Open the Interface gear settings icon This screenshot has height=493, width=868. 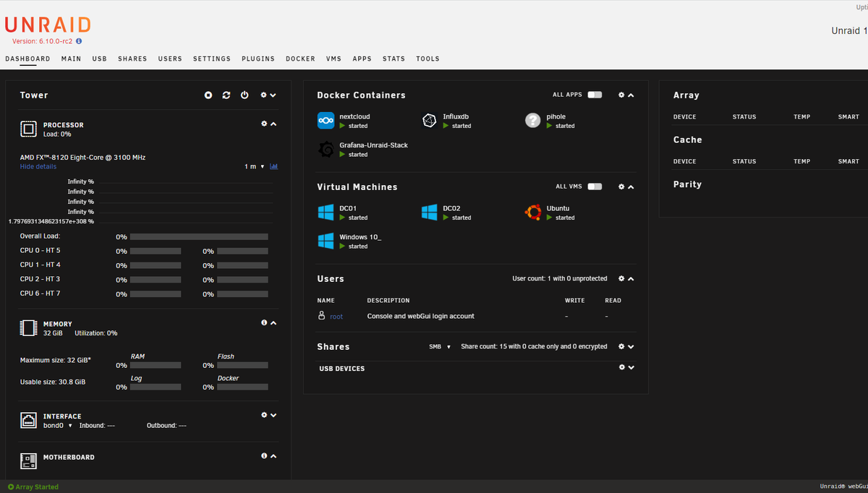(264, 415)
